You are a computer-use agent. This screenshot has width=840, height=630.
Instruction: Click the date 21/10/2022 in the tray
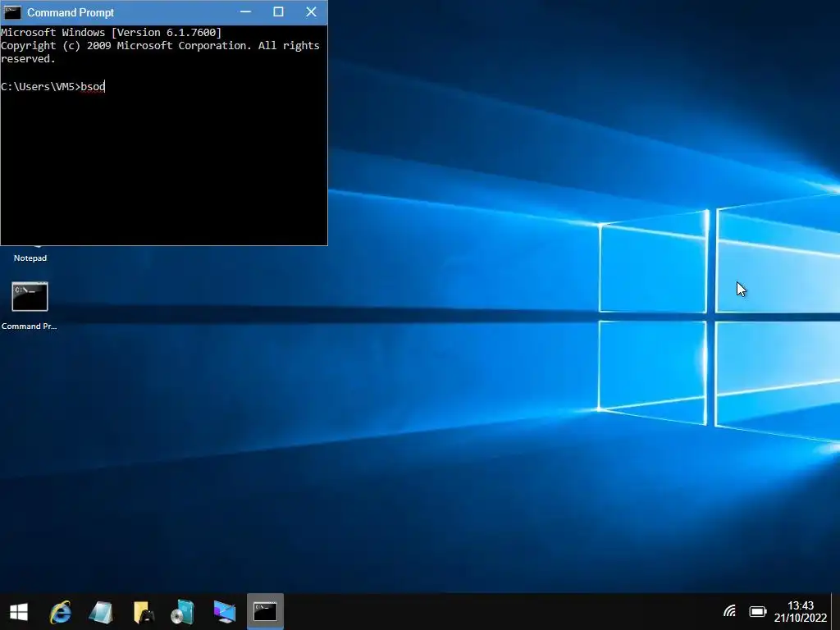[801, 618]
